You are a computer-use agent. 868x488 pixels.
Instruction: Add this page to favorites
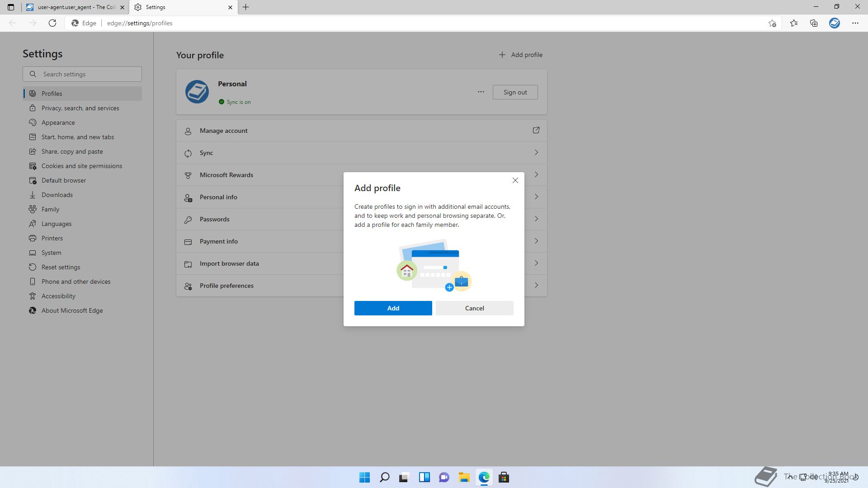tap(772, 23)
